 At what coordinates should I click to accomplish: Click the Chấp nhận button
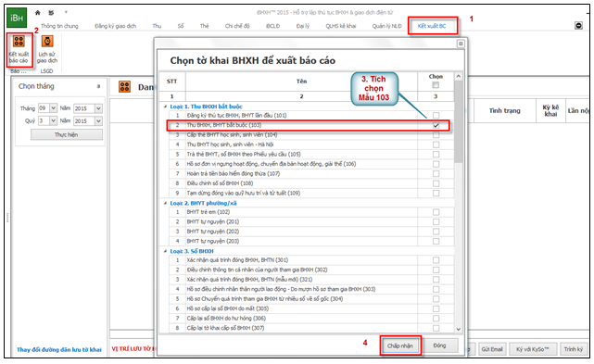tap(400, 345)
